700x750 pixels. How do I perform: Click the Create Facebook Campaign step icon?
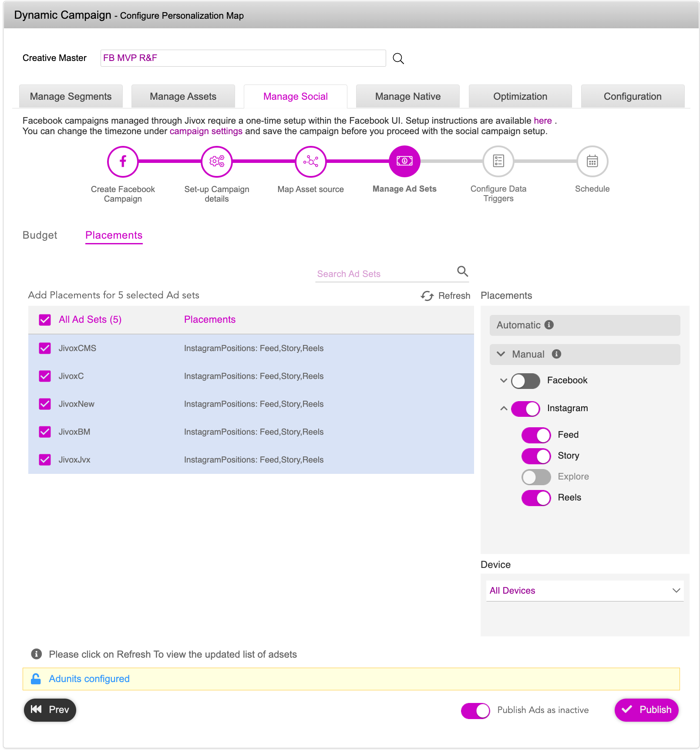123,161
